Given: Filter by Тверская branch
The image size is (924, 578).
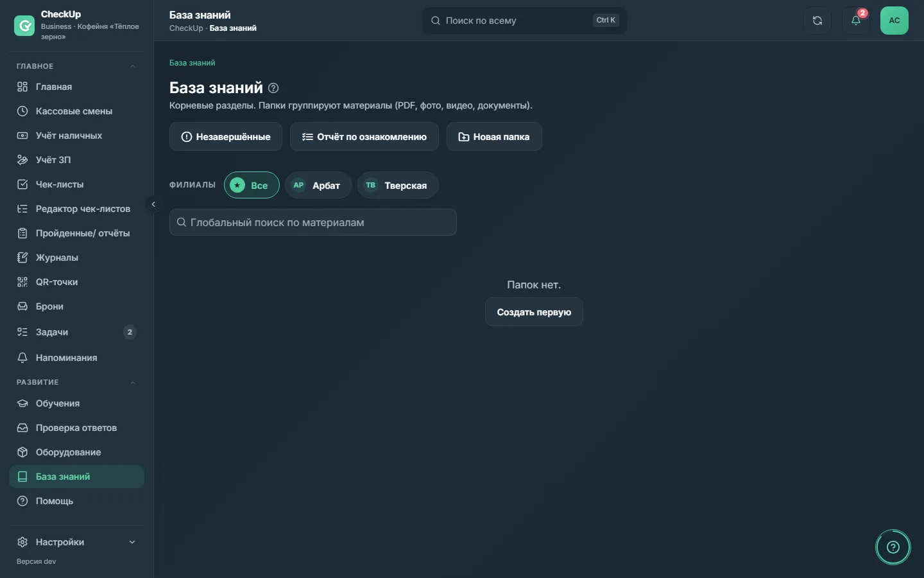Looking at the screenshot, I should coord(398,185).
